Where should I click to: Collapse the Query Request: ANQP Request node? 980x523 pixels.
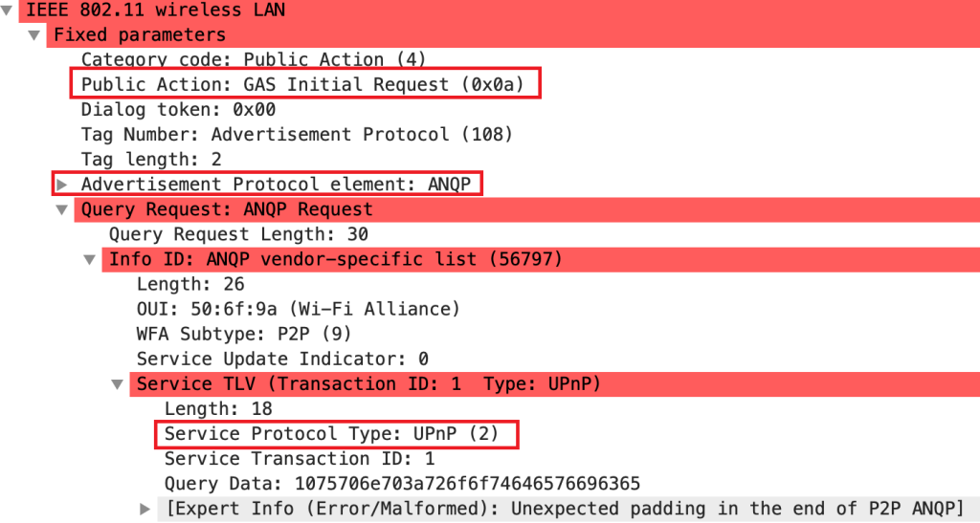(x=62, y=209)
